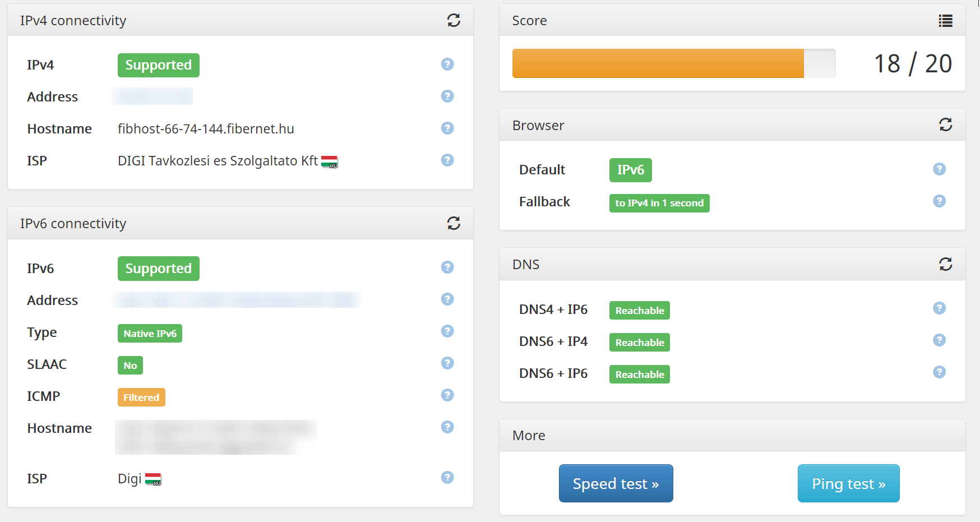
Task: Click the orange Filtered ICMP badge
Action: coord(141,398)
